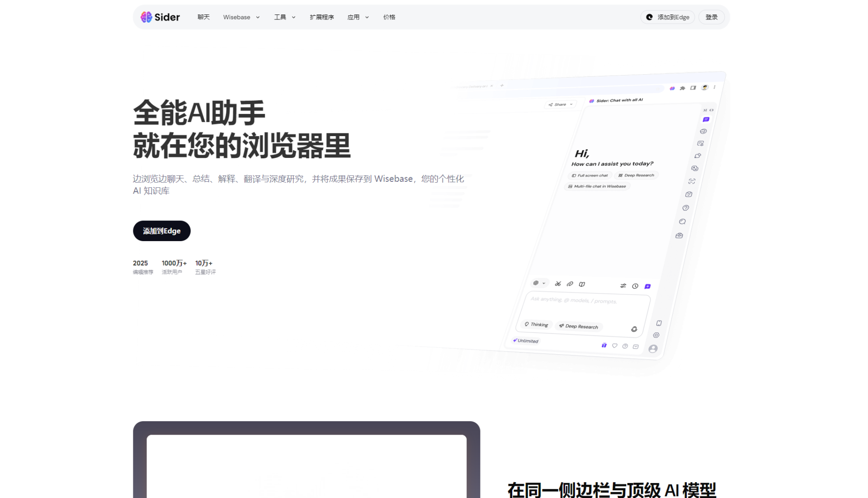Expand the model selector chevron in the chat box

pos(544,283)
